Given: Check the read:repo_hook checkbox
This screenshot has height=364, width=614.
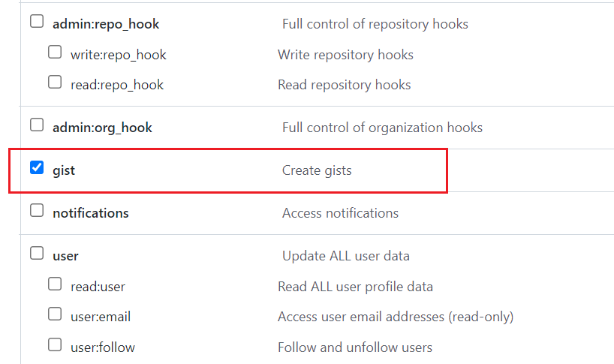Looking at the screenshot, I should coord(55,83).
